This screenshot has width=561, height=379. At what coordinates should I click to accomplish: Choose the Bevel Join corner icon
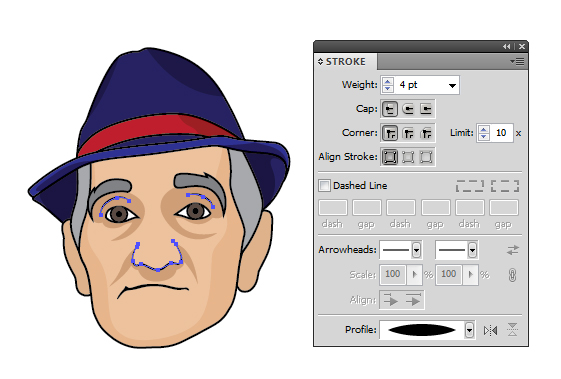tap(426, 133)
